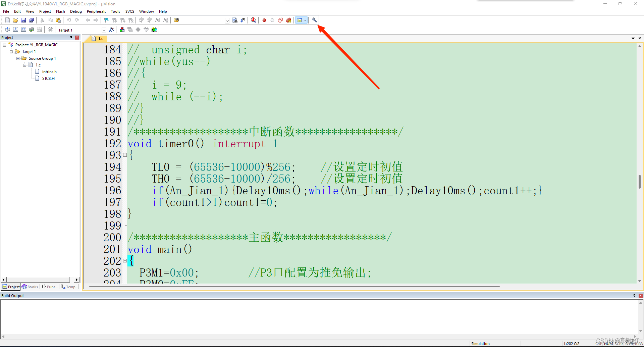Click the Manage Run-Time Environment diamond icon
This screenshot has width=644, height=347.
point(138,30)
